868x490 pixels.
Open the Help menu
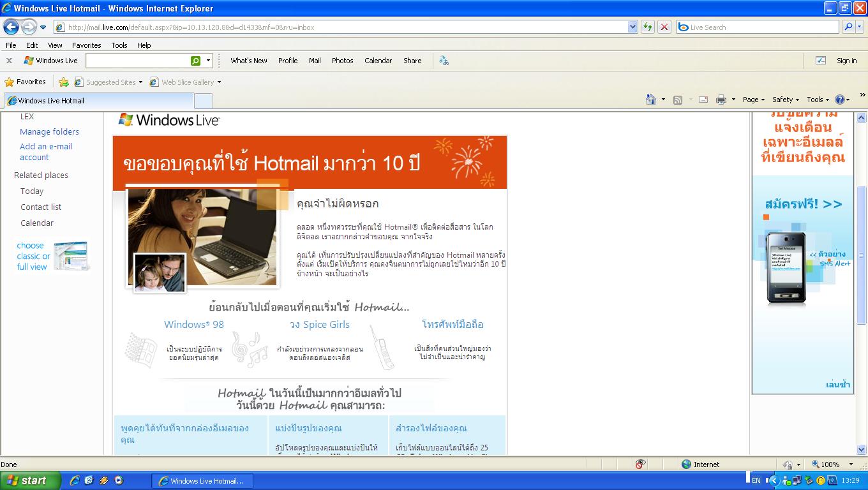point(144,45)
